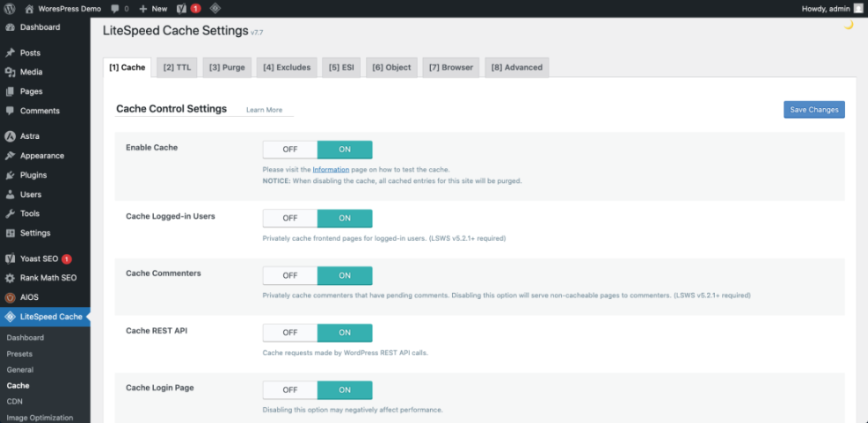The image size is (868, 423).
Task: Select the [4] Excludes tab
Action: (x=287, y=68)
